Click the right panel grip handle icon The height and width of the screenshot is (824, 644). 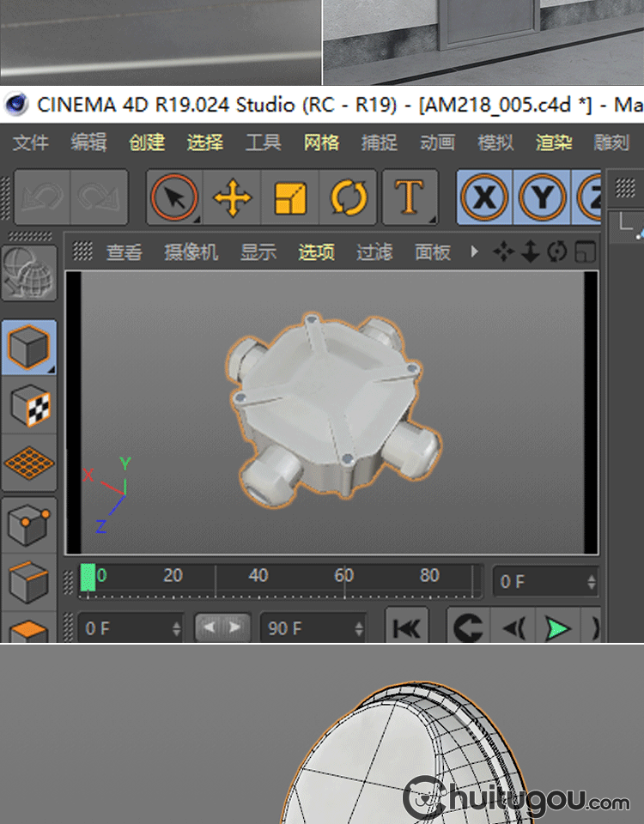[x=626, y=188]
